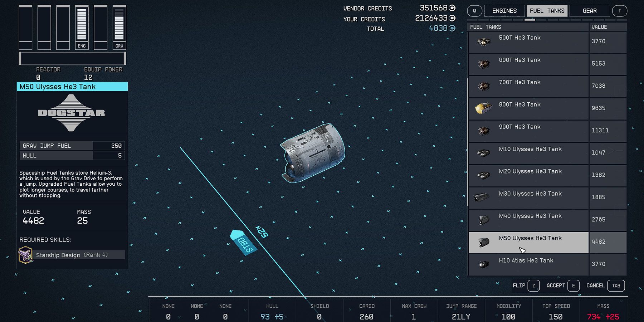Click the fuel tanks list scrollbar
This screenshot has width=644, height=322.
point(468,142)
